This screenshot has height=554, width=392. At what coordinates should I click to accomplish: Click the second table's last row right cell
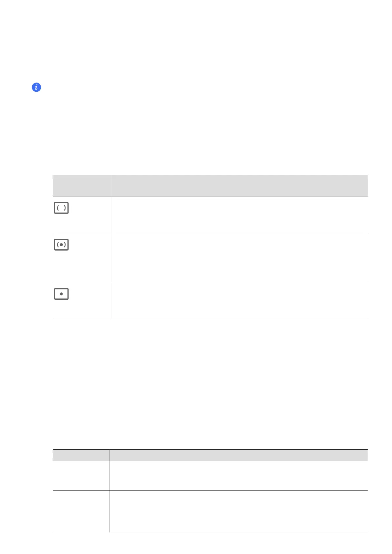(238, 511)
